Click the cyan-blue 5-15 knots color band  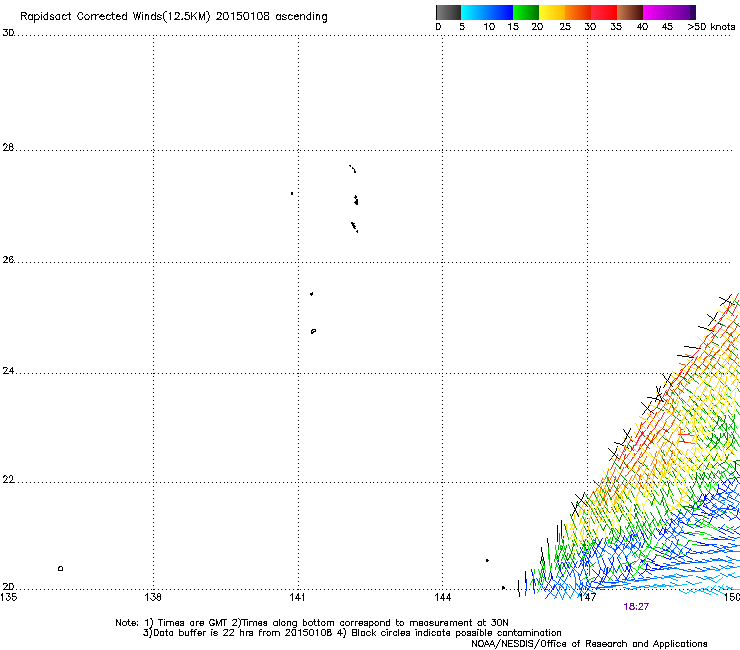coord(487,12)
